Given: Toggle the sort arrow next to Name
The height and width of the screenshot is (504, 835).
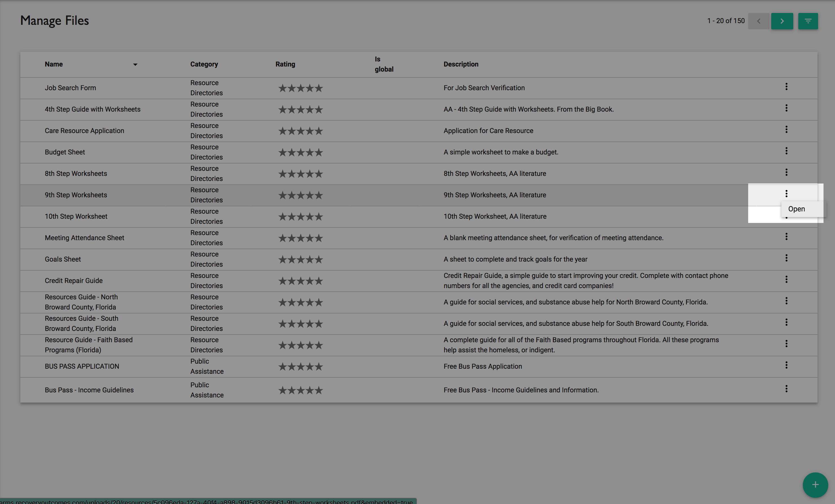Looking at the screenshot, I should point(135,64).
